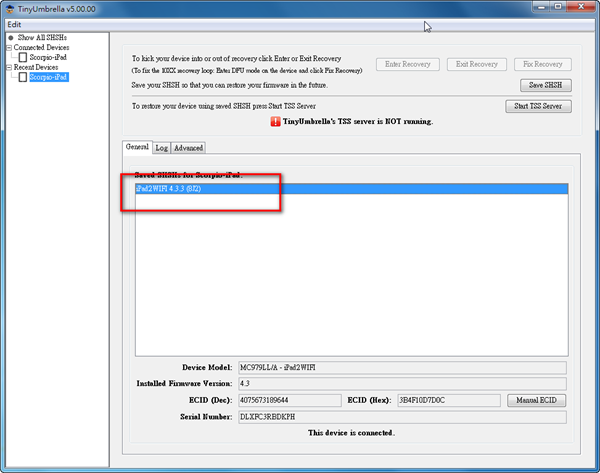600x473 pixels.
Task: Click the ECID (Dec) field
Action: click(x=290, y=400)
